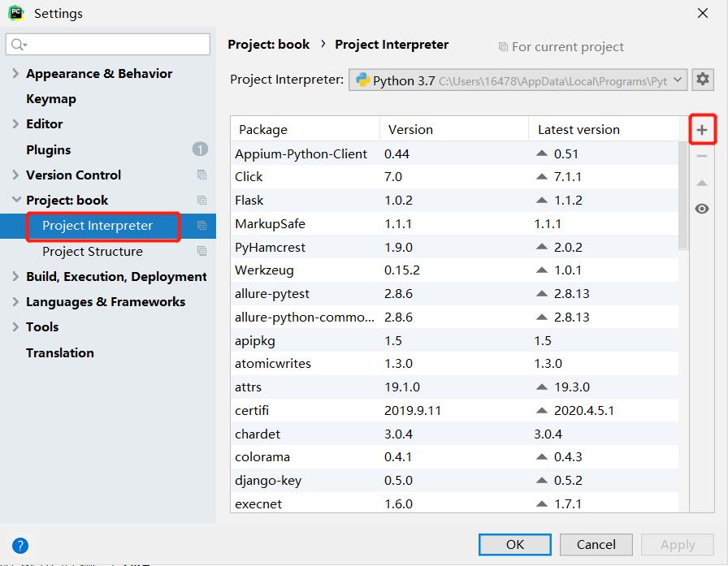
Task: Click the OK button
Action: point(515,544)
